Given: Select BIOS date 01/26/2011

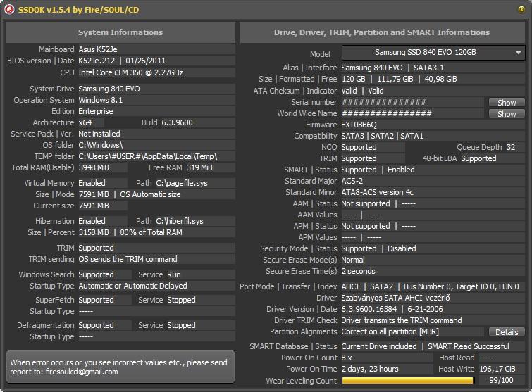Looking at the screenshot, I should [x=146, y=61].
